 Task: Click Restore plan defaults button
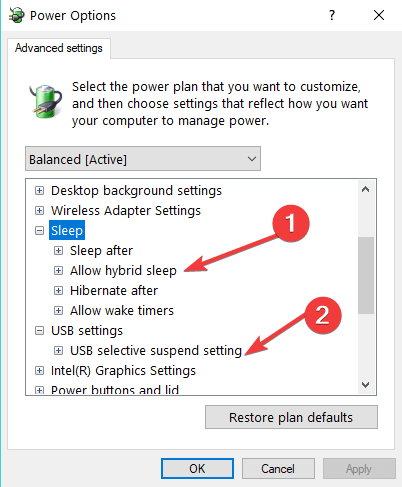[x=291, y=417]
